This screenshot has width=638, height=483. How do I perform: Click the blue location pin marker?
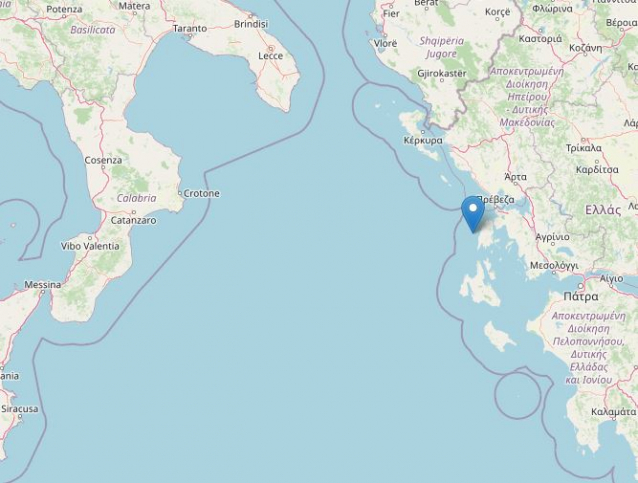[473, 214]
